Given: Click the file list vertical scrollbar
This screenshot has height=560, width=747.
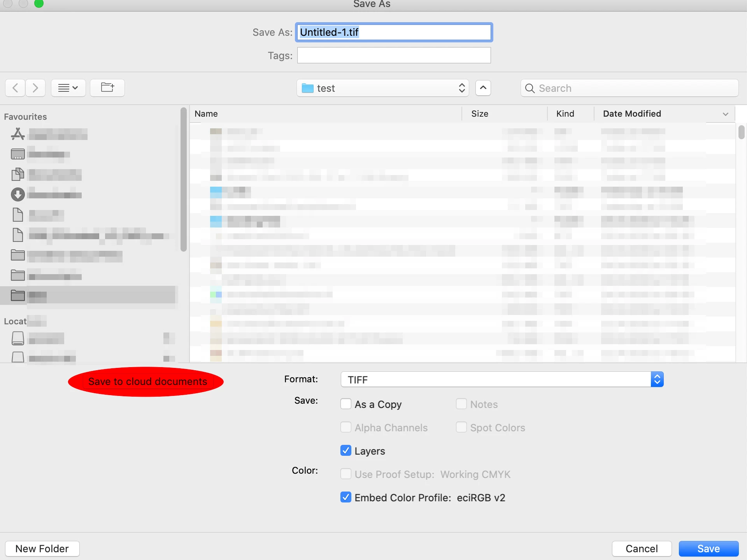Looking at the screenshot, I should point(741,132).
